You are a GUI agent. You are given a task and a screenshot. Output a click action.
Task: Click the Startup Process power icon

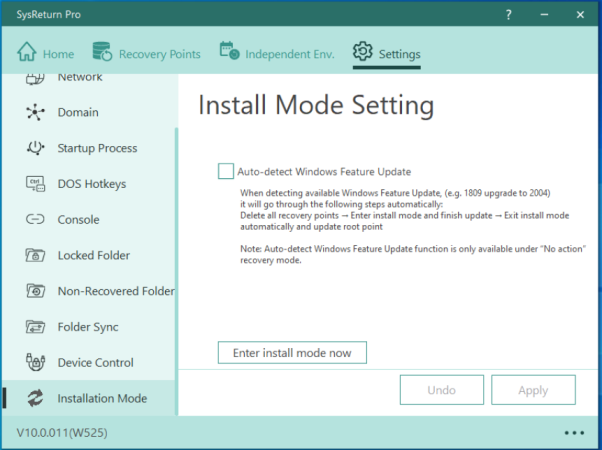tap(35, 149)
